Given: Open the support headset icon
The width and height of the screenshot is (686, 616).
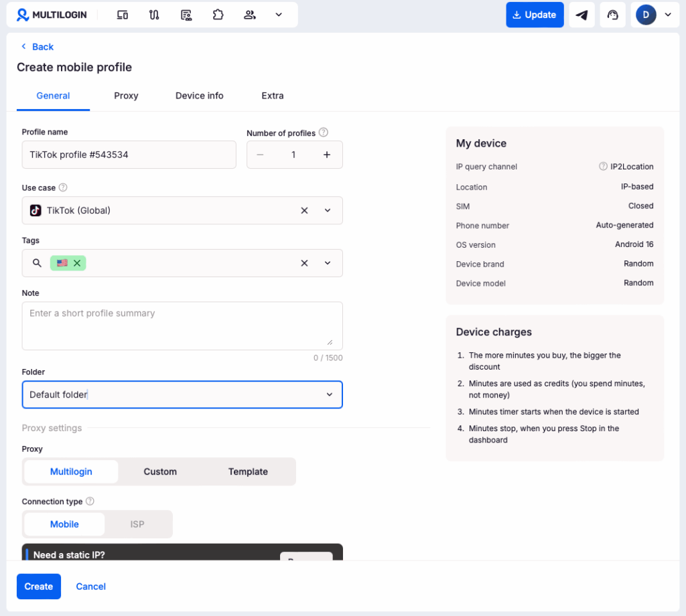Looking at the screenshot, I should coord(612,15).
